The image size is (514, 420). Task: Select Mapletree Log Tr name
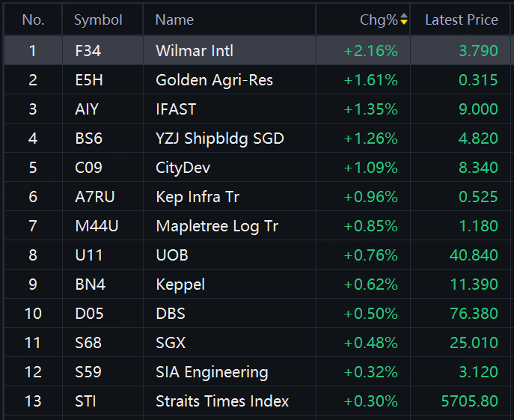217,226
